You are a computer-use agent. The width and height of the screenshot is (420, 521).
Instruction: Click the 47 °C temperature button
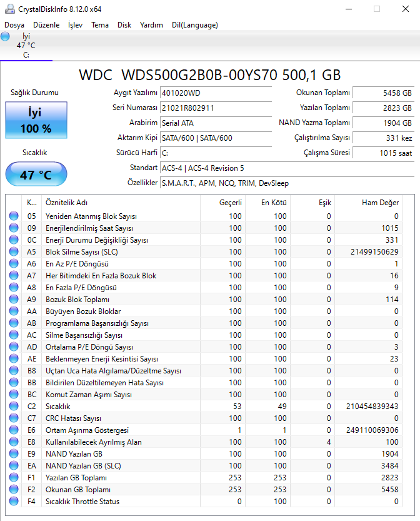tap(36, 174)
